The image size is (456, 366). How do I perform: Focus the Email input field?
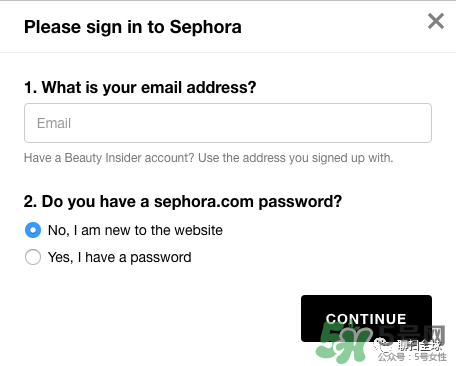[x=228, y=123]
